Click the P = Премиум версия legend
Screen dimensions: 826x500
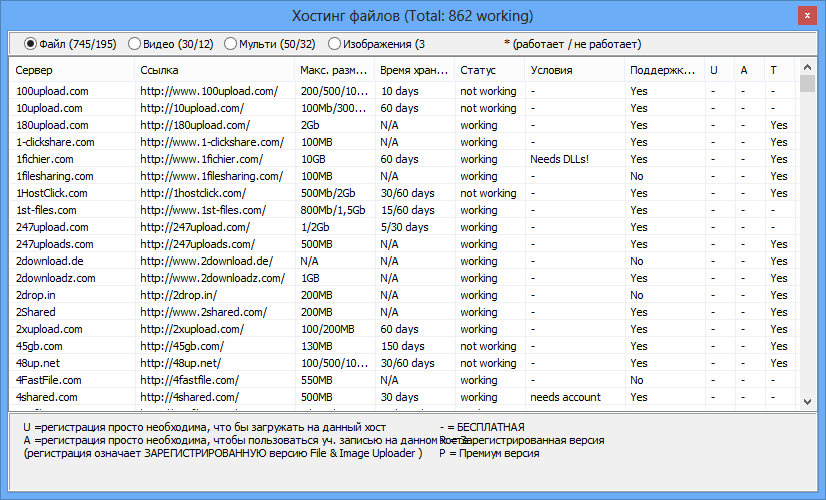pyautogui.click(x=489, y=453)
